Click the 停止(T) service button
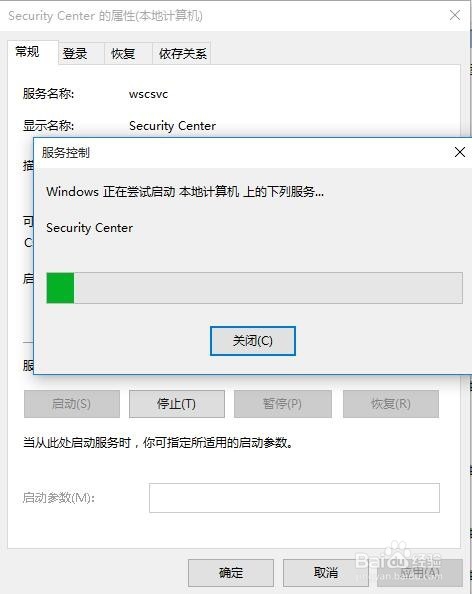The image size is (472, 594). (x=177, y=404)
